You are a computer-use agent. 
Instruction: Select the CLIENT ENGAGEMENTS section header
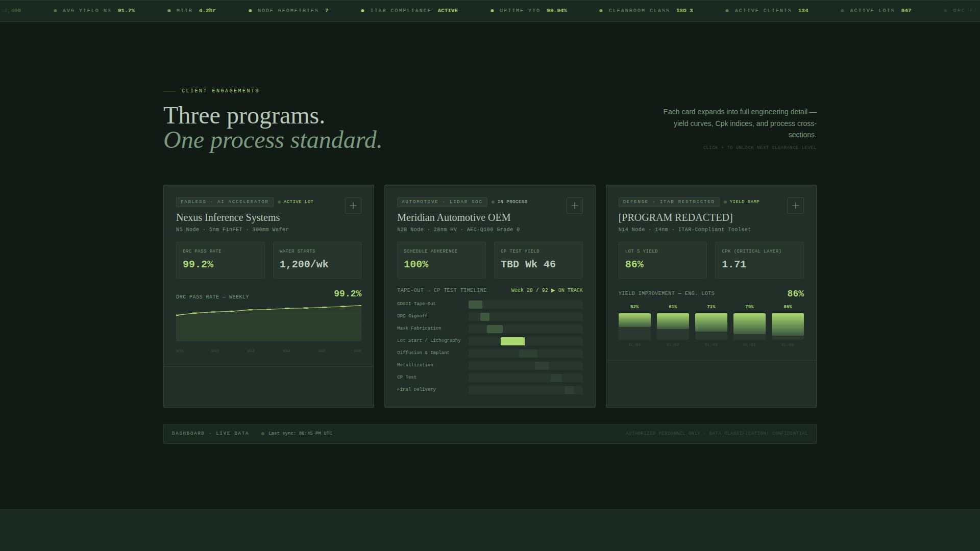pos(220,90)
